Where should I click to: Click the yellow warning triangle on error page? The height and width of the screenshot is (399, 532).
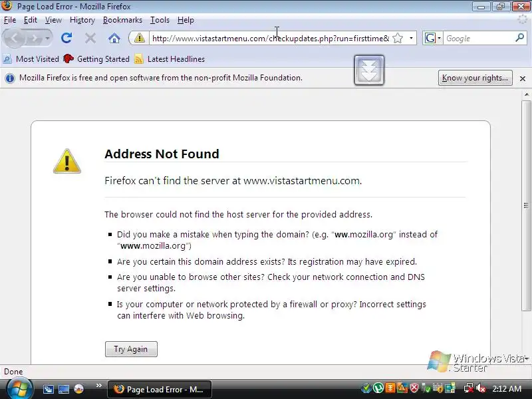(67, 161)
